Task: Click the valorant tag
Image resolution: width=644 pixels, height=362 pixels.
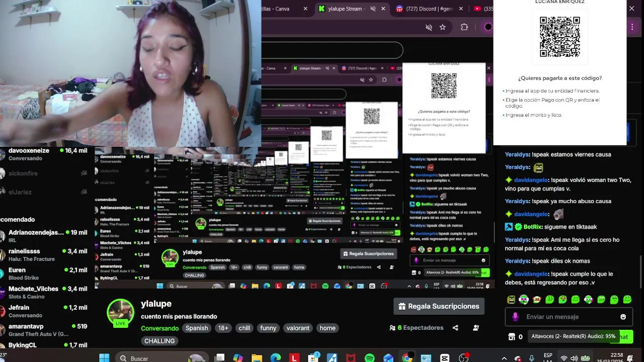Action: 298,328
